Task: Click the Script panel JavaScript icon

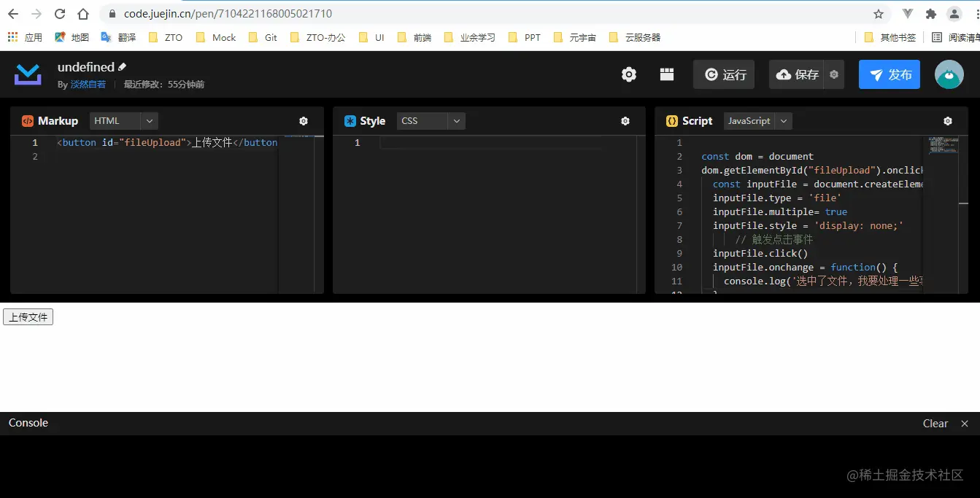Action: (672, 120)
